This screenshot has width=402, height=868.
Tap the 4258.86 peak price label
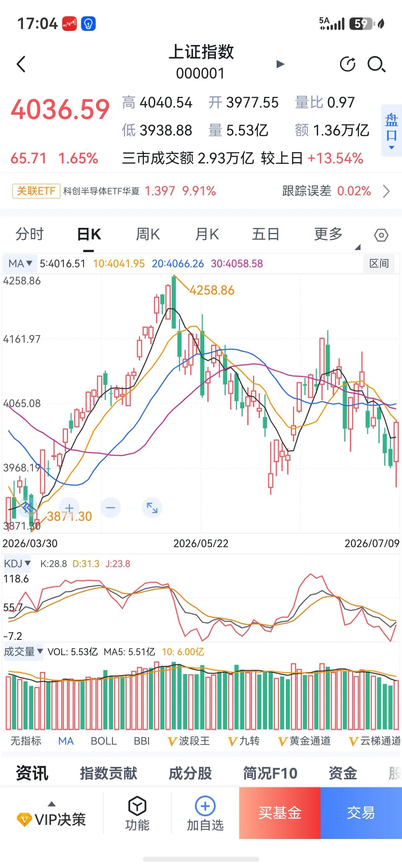(x=212, y=290)
